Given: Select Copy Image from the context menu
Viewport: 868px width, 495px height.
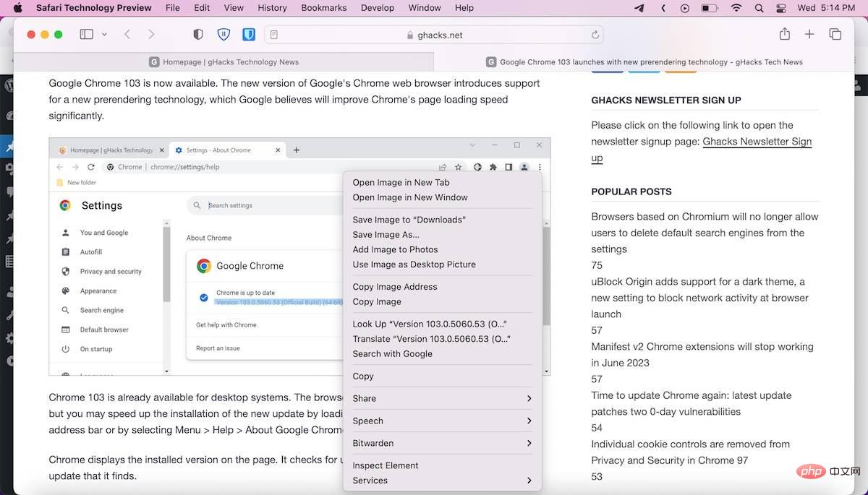Looking at the screenshot, I should click(442, 301).
